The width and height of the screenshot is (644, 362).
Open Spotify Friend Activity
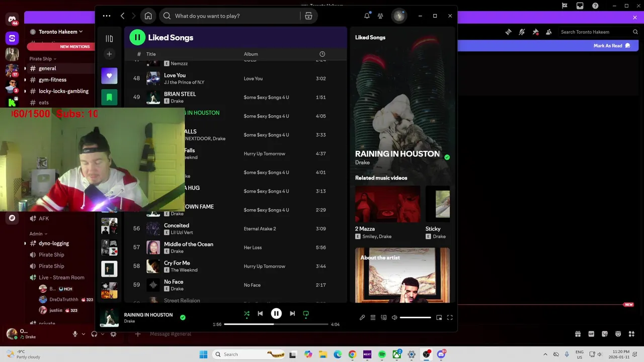pos(380,16)
